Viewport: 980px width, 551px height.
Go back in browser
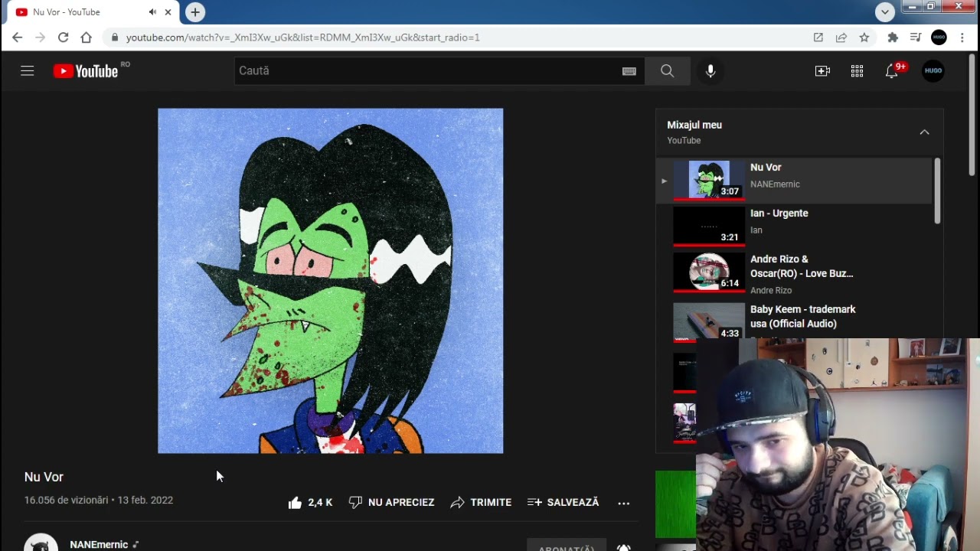coord(17,37)
